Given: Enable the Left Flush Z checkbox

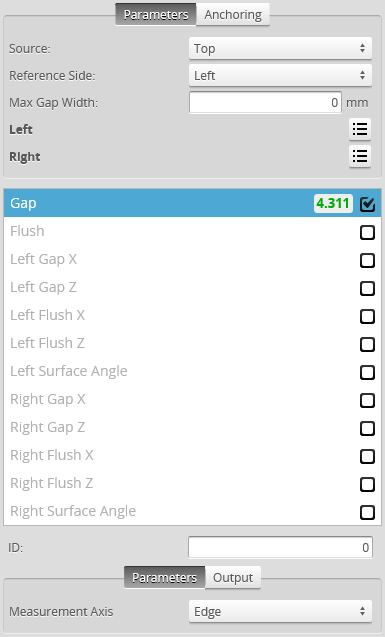Looking at the screenshot, I should (x=367, y=344).
